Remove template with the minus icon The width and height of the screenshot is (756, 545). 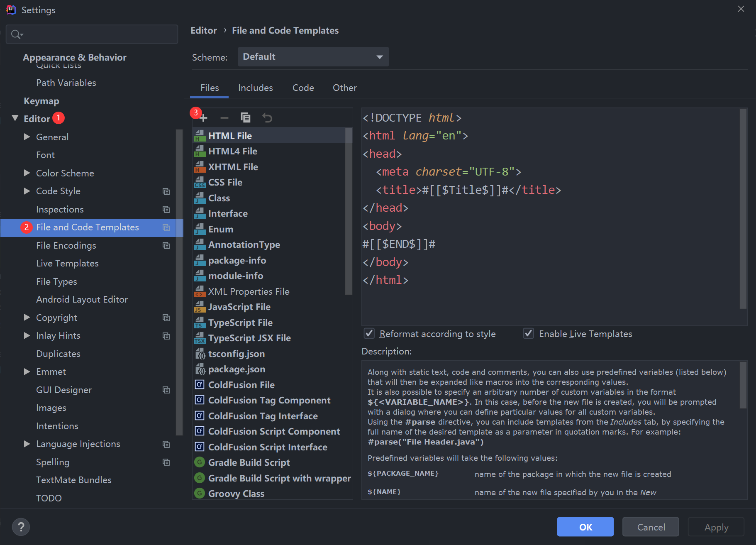[x=224, y=118]
